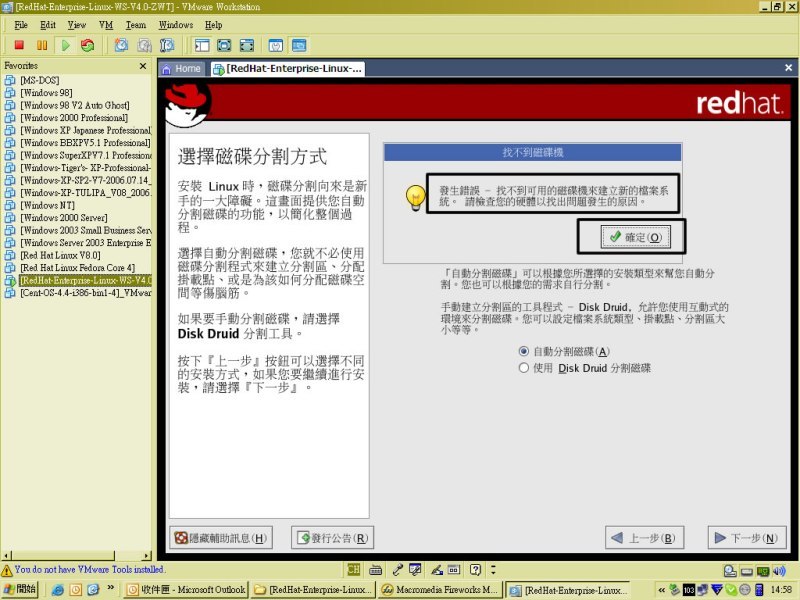Select highlighted [RedHat-Enterprise-Linux-WS-V4.0] favorite
The width and height of the screenshot is (800, 600).
pos(86,280)
